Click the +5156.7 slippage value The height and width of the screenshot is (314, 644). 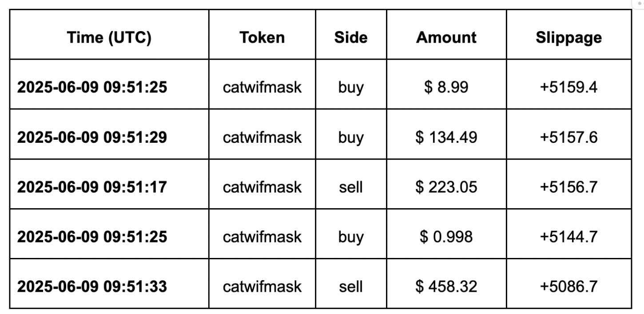569,187
